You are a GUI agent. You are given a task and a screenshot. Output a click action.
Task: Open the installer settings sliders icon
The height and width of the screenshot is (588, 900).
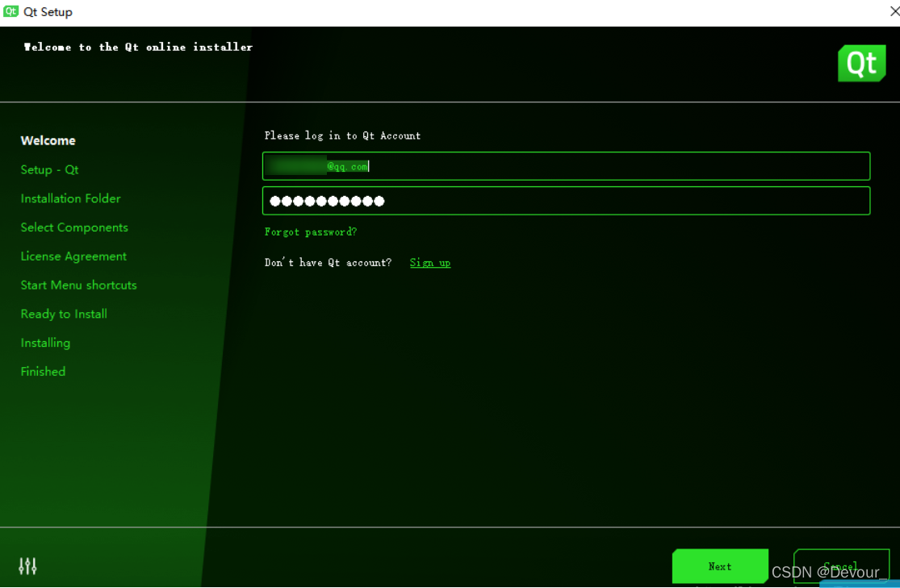click(x=27, y=566)
